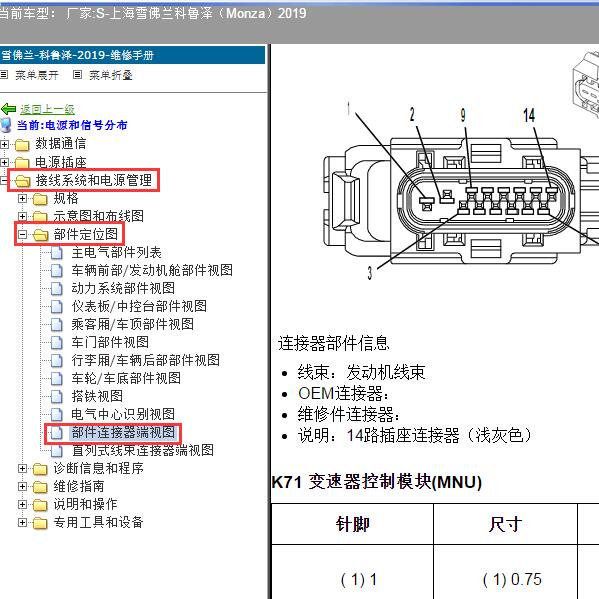Click the page icon beside 车门部件视图

point(57,342)
